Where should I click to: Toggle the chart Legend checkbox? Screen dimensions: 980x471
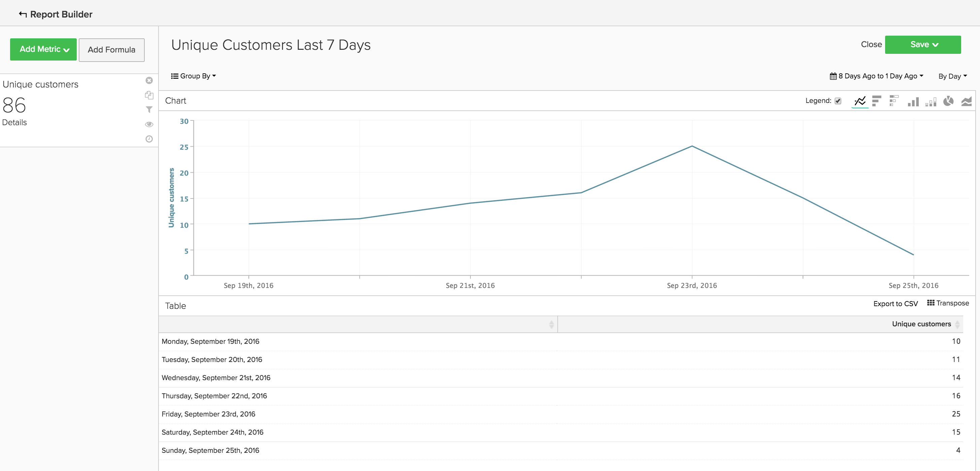(x=838, y=101)
